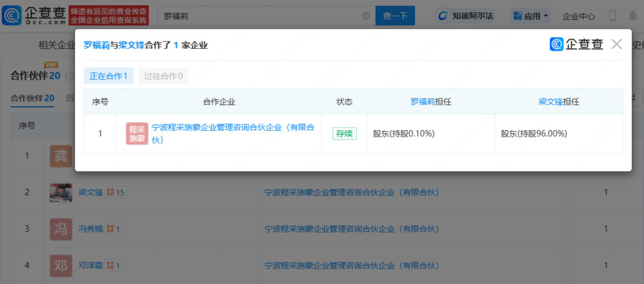Click 梁文锋 link in dialog title
Viewport: 644px width, 284px height.
coord(131,45)
